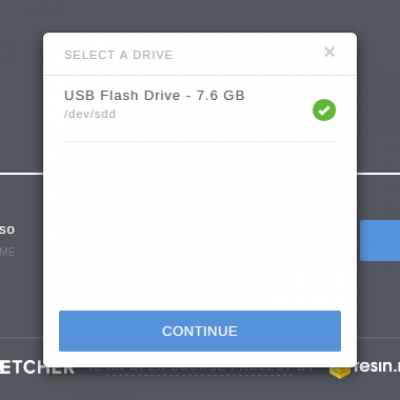400x400 pixels.
Task: Click the divider line under the USB drive entry
Action: 200,141
